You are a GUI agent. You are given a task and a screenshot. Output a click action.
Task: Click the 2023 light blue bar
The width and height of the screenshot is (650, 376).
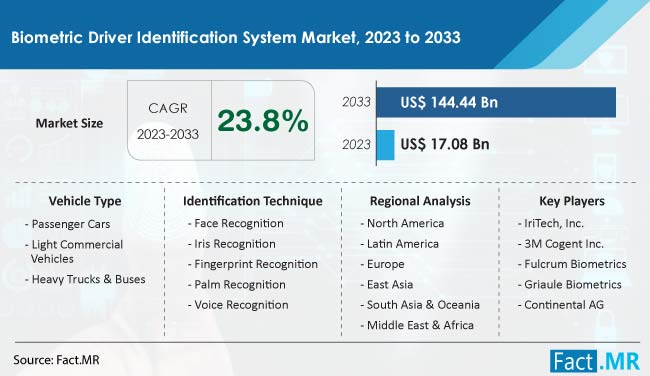click(x=386, y=145)
